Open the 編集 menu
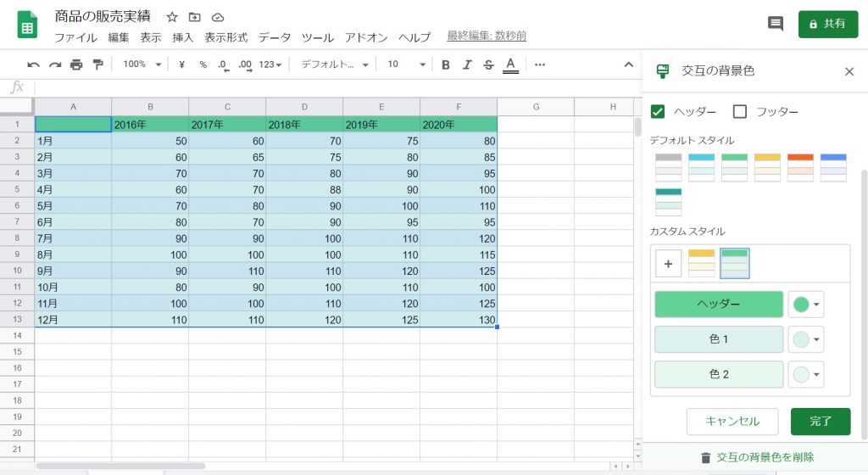The image size is (868, 475). (x=119, y=37)
